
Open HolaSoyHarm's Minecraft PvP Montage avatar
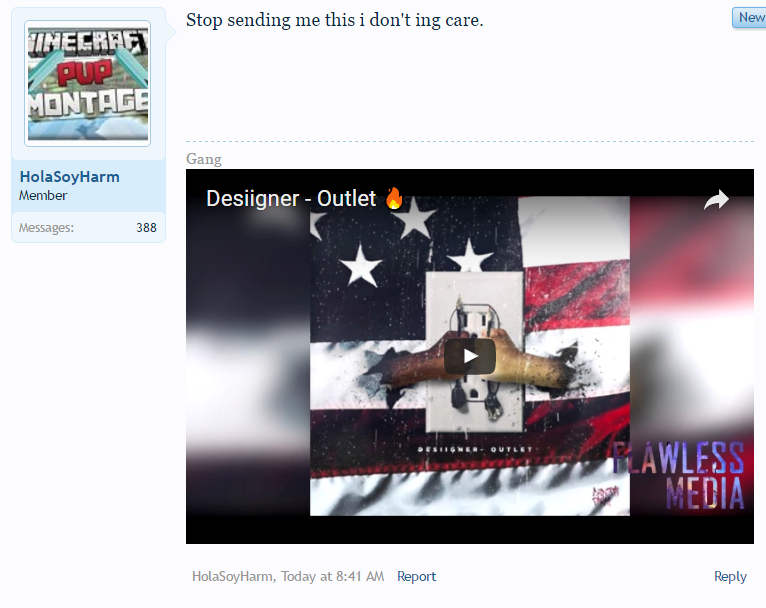coord(87,84)
